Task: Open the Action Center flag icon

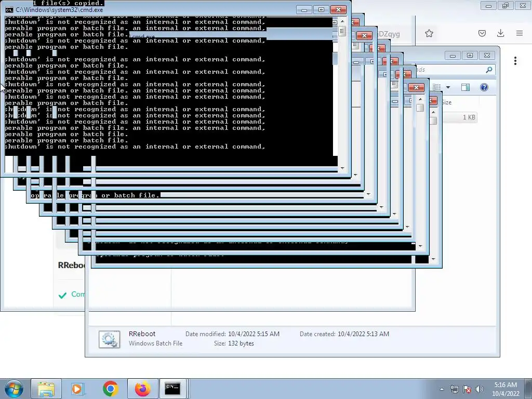Action: click(467, 389)
